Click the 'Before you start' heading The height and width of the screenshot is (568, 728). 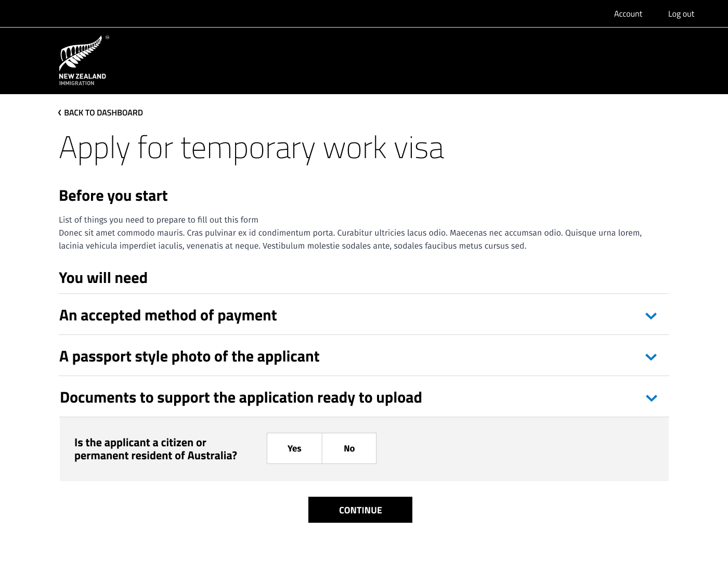point(113,196)
